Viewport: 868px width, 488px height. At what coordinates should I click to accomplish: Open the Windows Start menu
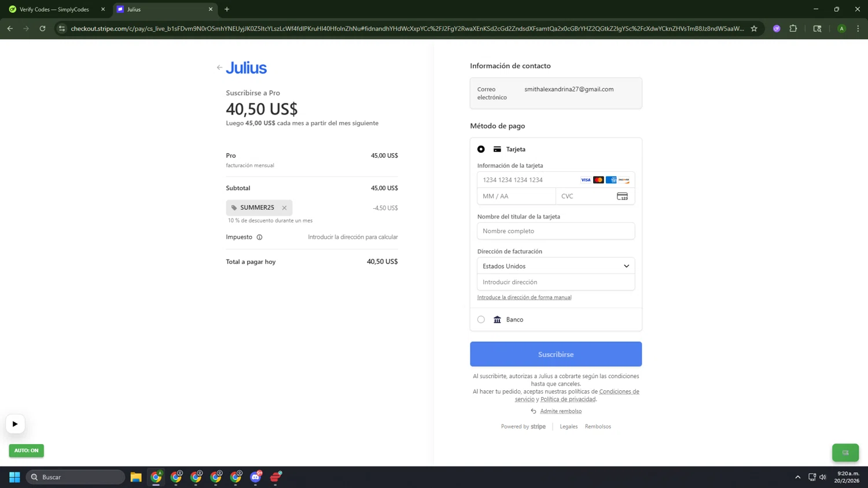pos(14,477)
